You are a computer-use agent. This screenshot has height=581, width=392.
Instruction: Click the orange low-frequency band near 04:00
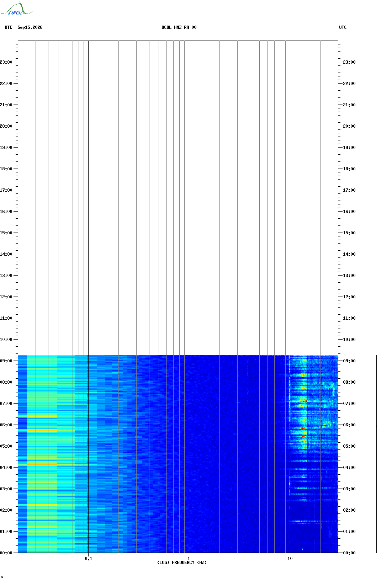pyautogui.click(x=42, y=465)
